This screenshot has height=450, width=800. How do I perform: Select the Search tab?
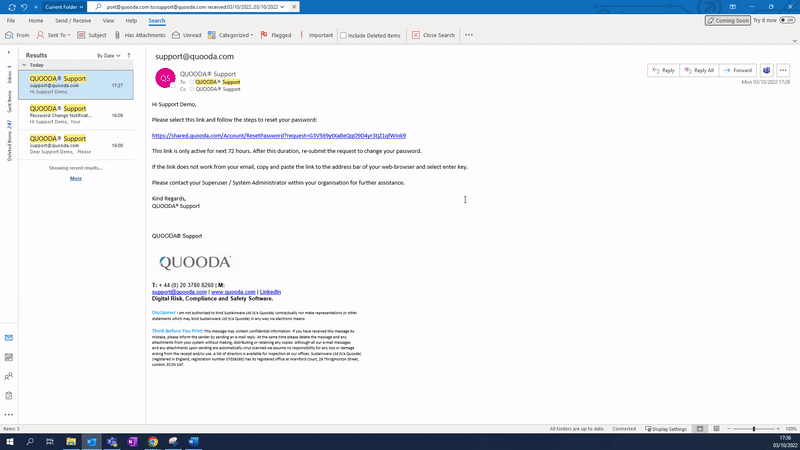coord(157,21)
